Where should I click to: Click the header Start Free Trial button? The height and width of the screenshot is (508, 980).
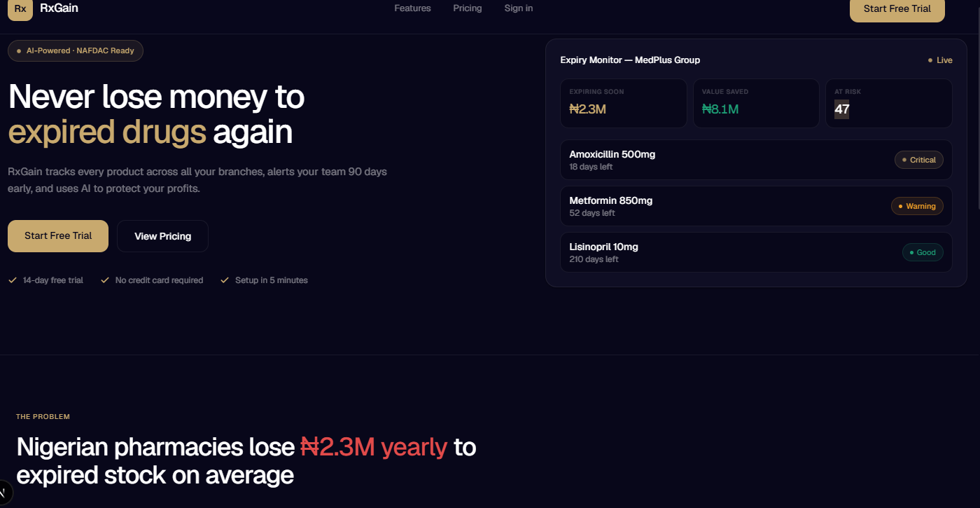[897, 9]
